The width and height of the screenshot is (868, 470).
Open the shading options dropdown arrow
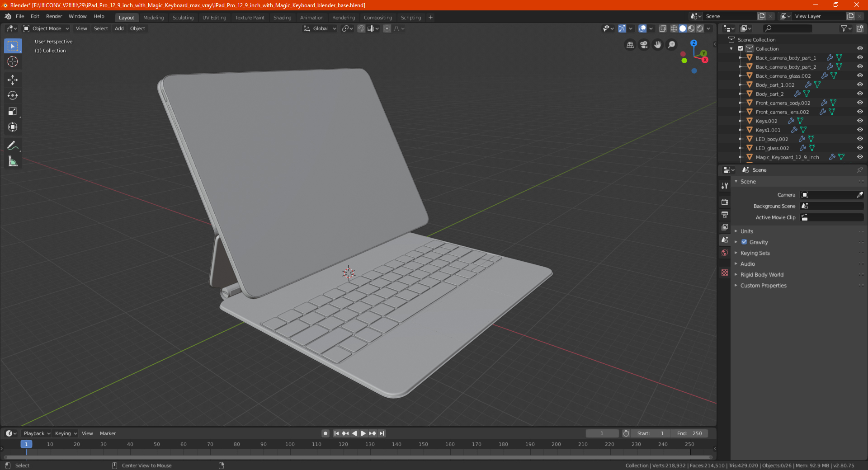pyautogui.click(x=708, y=28)
